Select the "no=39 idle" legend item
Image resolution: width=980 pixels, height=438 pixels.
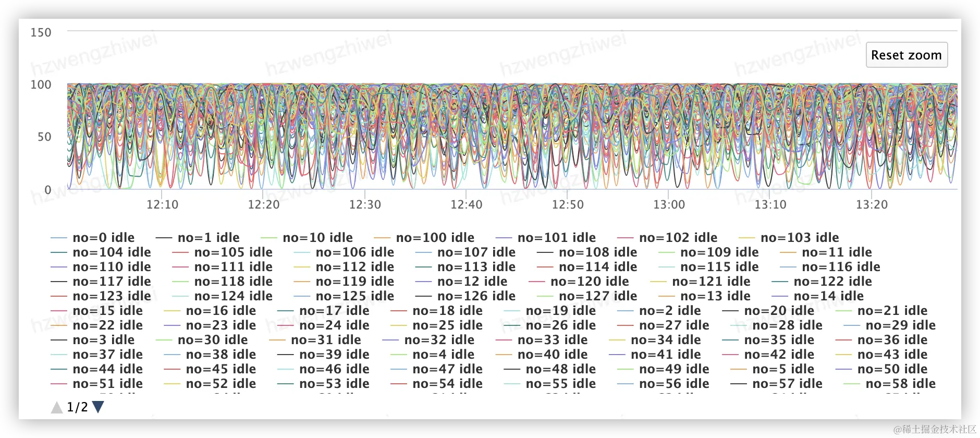point(323,355)
